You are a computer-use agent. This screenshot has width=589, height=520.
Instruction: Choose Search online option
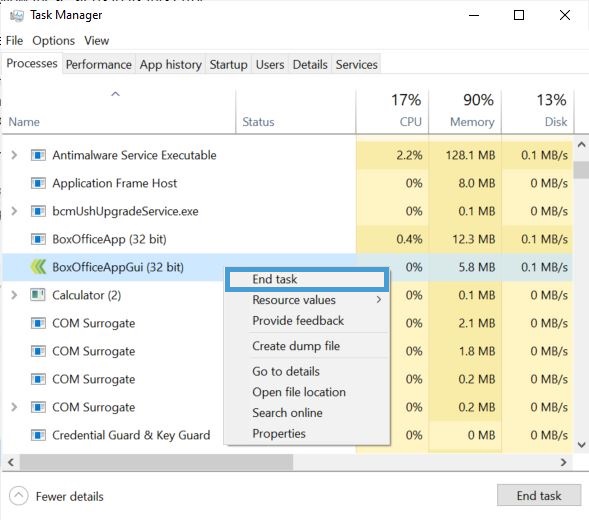[x=307, y=413]
